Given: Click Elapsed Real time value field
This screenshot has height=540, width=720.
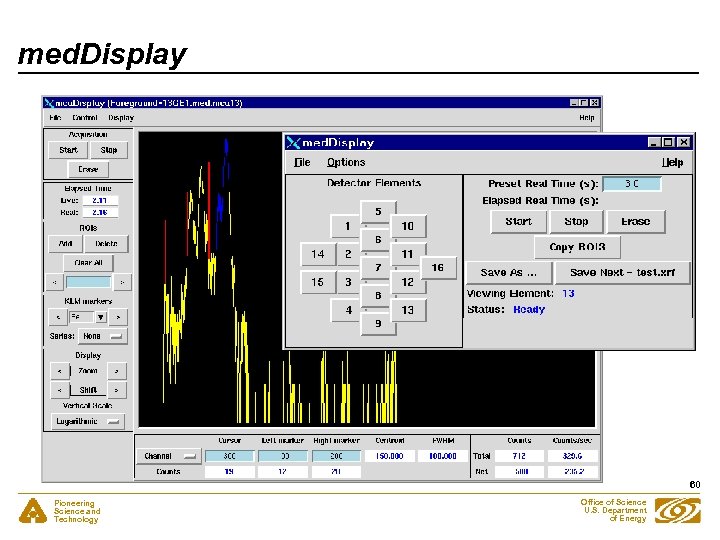Looking at the screenshot, I should [x=100, y=212].
